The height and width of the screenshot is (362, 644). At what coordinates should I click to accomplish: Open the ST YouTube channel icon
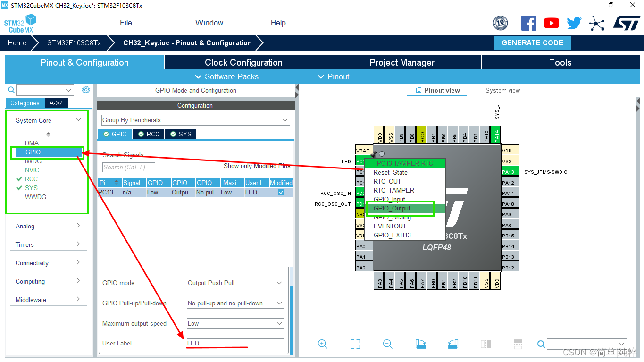click(x=551, y=23)
